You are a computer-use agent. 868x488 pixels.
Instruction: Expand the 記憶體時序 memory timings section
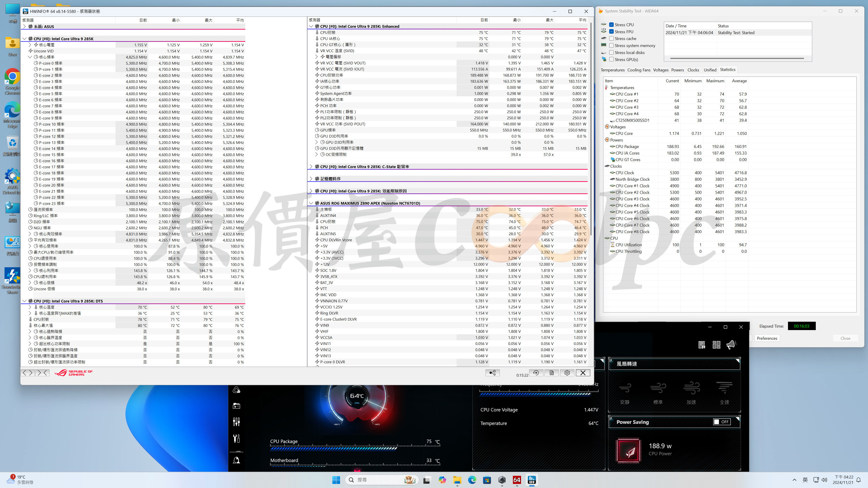(x=311, y=179)
